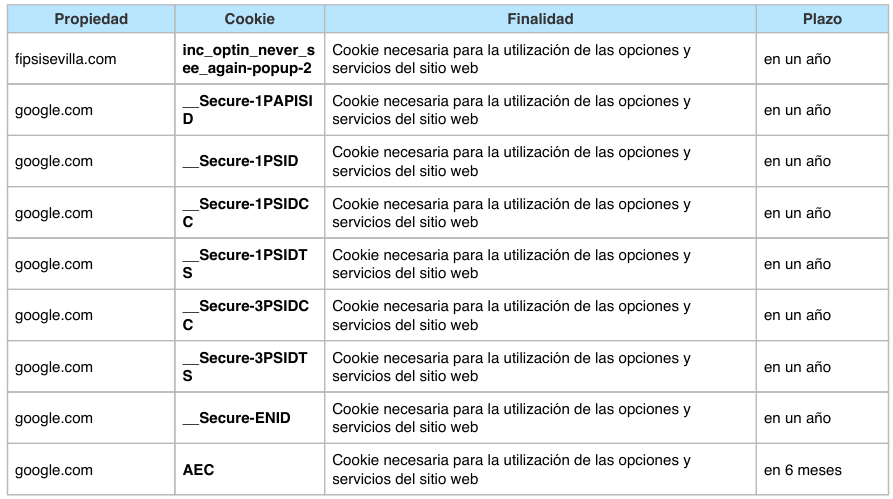The width and height of the screenshot is (893, 499).
Task: Select the inc_optin_never_see_again-popup-2 cookie name
Action: 248,59
